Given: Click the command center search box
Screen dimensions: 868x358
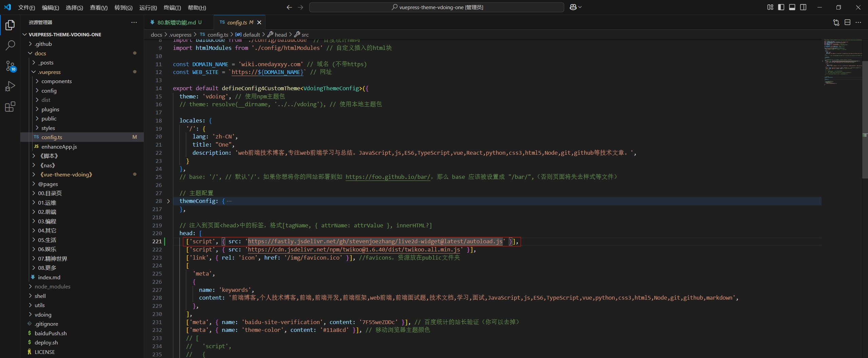Looking at the screenshot, I should pos(436,7).
